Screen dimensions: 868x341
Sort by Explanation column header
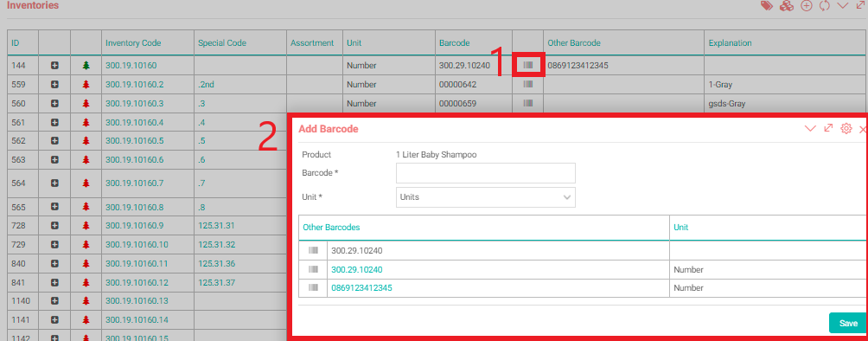[x=731, y=42]
